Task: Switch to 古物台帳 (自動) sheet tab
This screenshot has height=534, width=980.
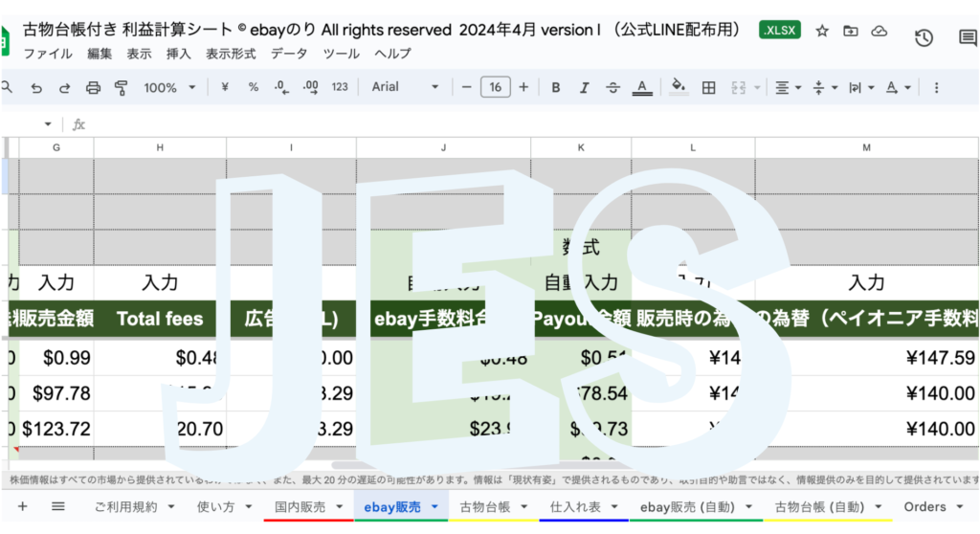Action: (x=819, y=507)
